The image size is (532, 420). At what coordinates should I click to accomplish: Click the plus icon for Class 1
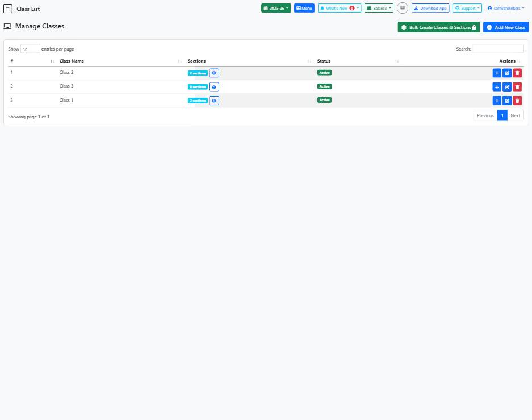pyautogui.click(x=497, y=101)
